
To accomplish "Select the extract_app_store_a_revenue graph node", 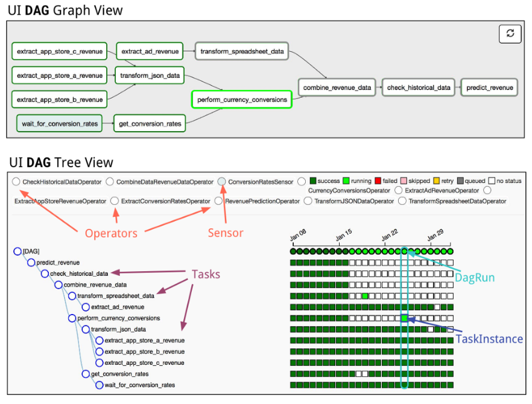I will (59, 75).
